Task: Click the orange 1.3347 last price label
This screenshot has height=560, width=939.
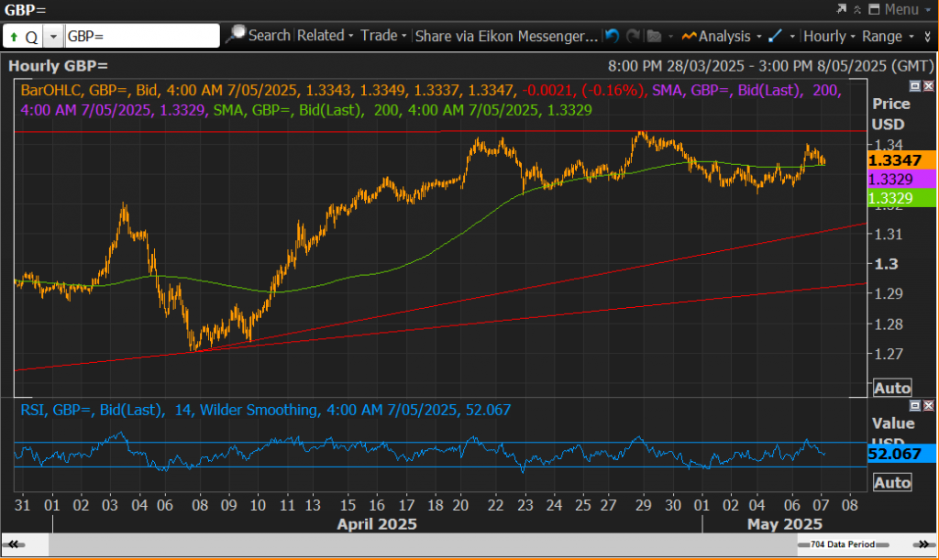Action: (x=901, y=159)
